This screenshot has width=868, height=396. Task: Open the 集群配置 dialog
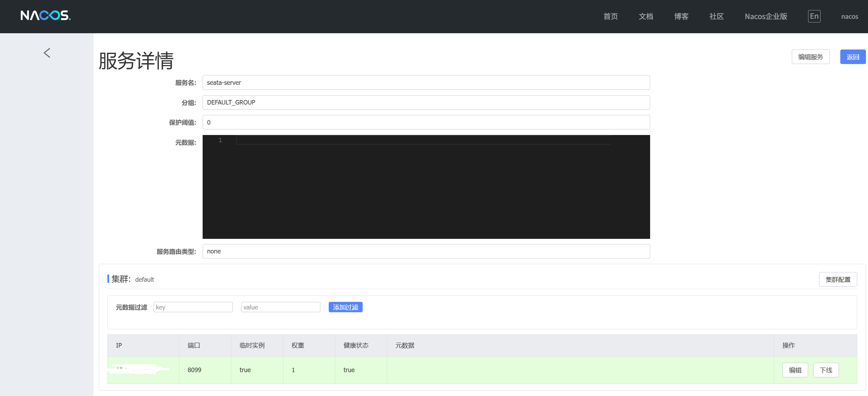[838, 279]
